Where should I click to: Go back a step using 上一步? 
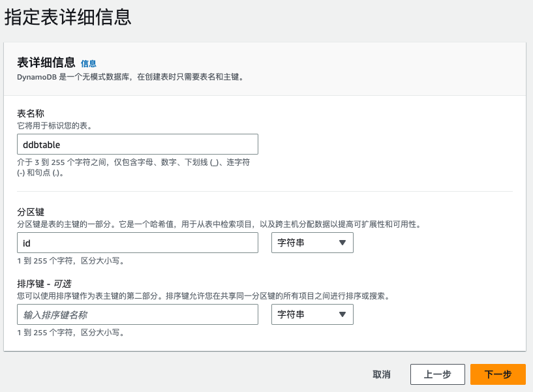(437, 374)
